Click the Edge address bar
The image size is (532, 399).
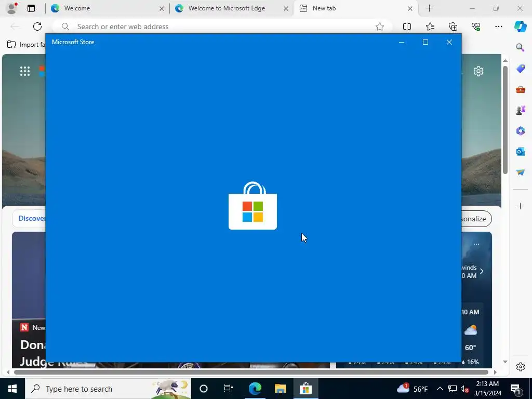coord(222,26)
